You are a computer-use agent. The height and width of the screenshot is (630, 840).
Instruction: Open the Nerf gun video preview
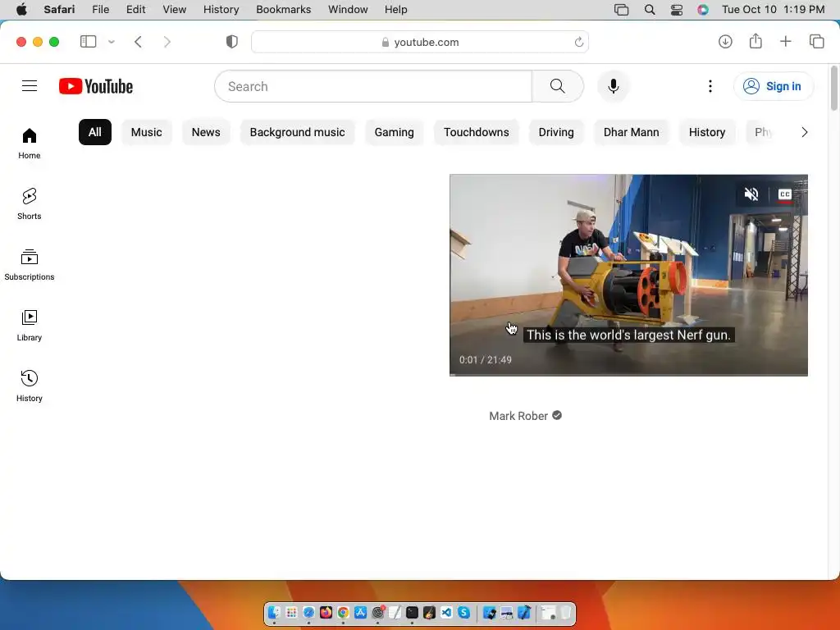point(628,275)
